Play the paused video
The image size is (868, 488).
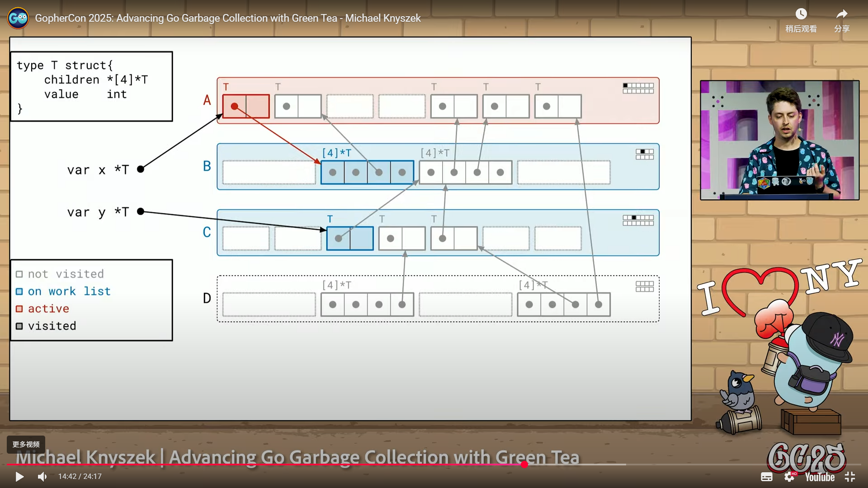pyautogui.click(x=19, y=476)
